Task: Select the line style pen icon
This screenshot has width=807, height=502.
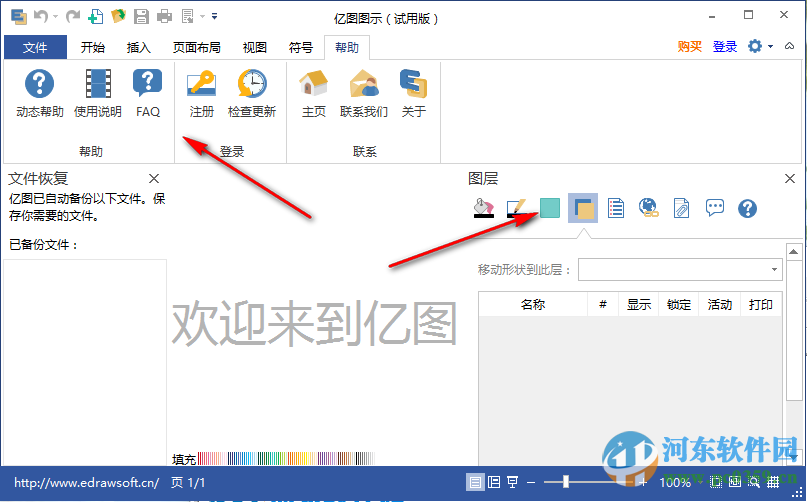Action: tap(516, 208)
